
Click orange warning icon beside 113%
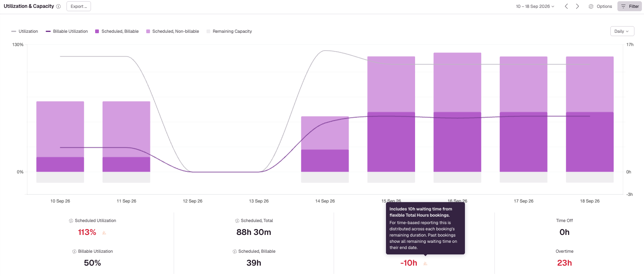point(104,233)
